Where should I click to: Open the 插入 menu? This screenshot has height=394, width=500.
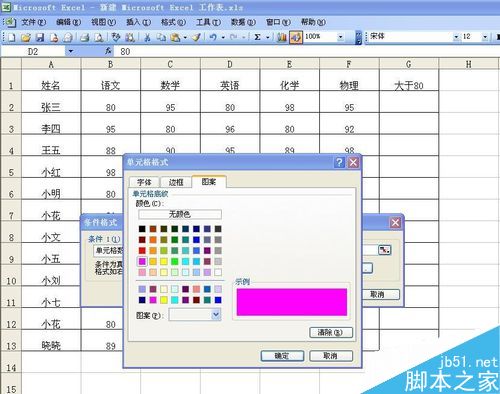coord(138,22)
